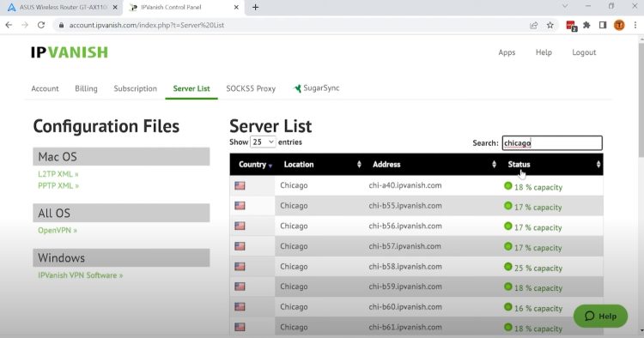Open the Show 25 entries dropdown
Image resolution: width=644 pixels, height=338 pixels.
263,142
